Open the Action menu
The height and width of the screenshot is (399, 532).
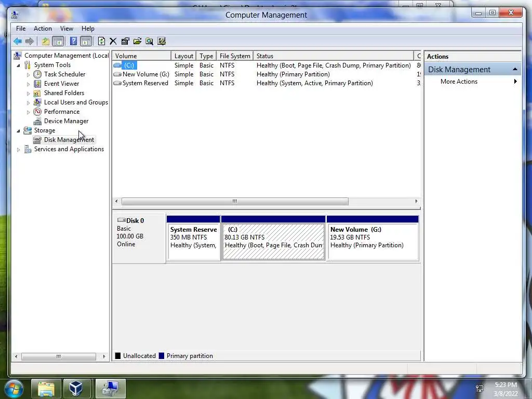click(43, 29)
